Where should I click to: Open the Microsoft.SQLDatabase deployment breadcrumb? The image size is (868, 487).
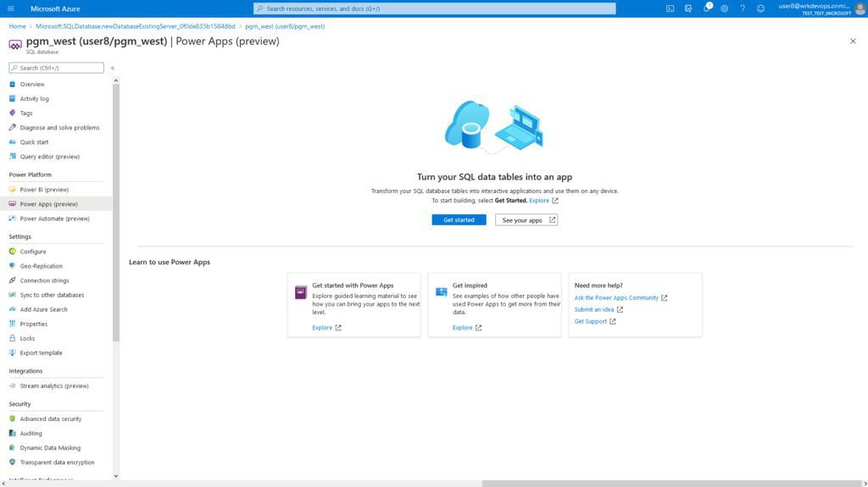pyautogui.click(x=135, y=26)
